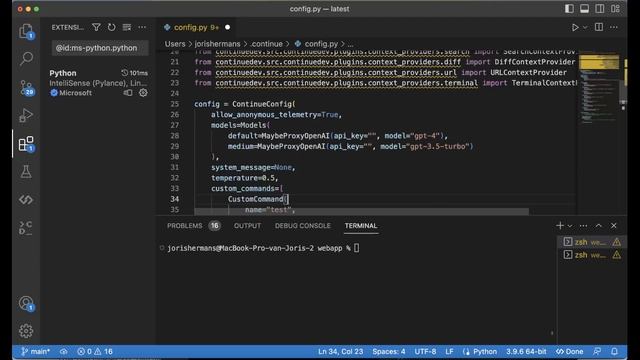Run the Python file with play button

(x=575, y=27)
